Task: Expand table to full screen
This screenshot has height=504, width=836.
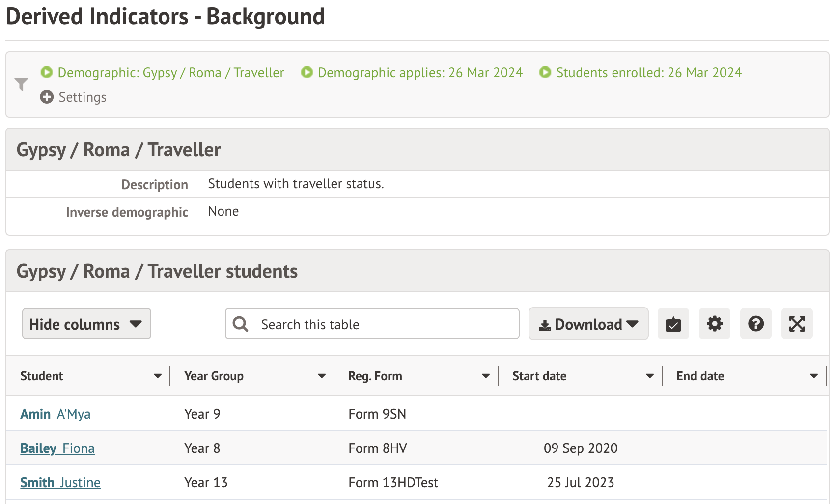Action: (797, 324)
